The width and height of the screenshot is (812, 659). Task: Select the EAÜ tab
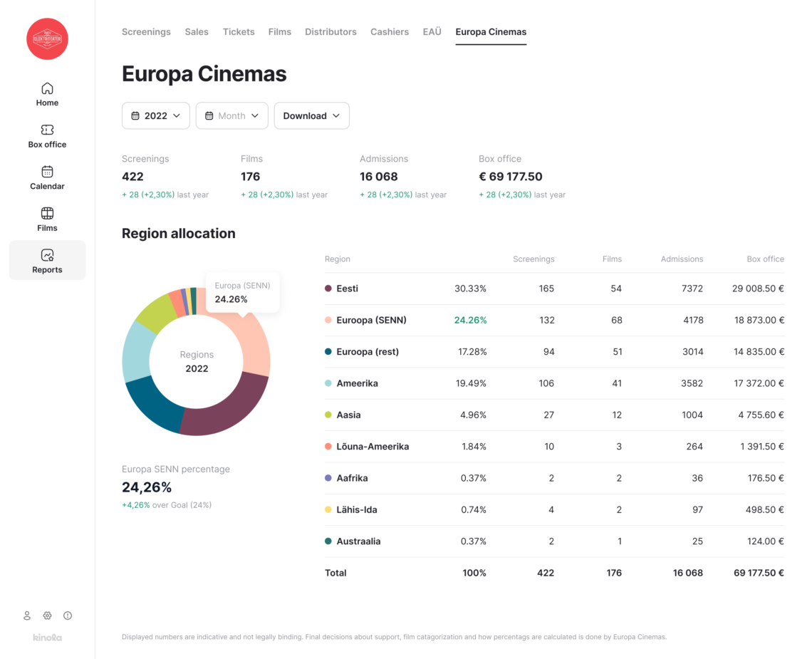click(x=432, y=32)
